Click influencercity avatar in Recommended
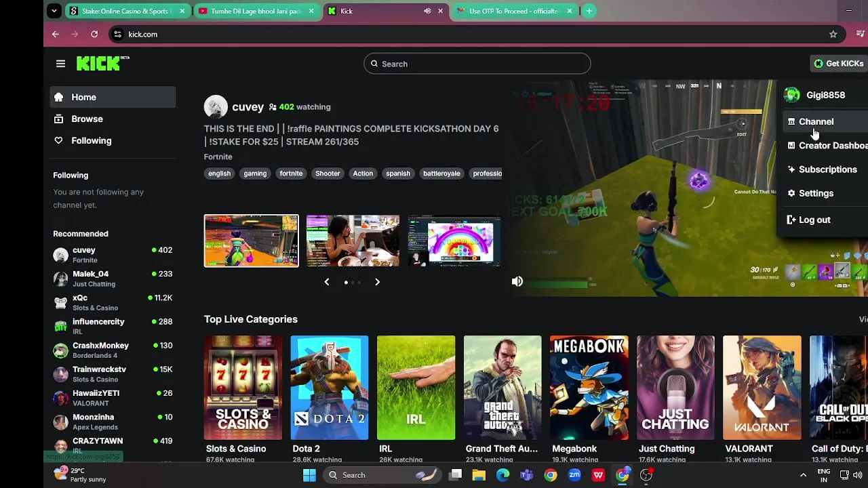The height and width of the screenshot is (488, 868). (x=61, y=326)
